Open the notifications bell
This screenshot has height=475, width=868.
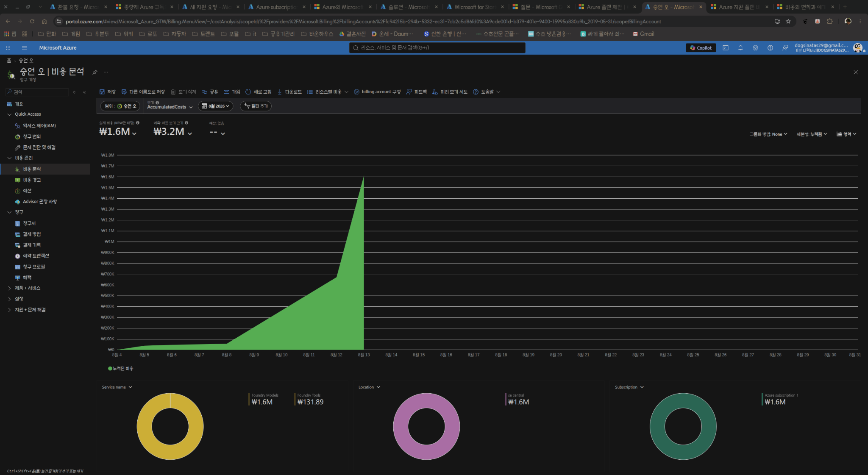click(x=740, y=48)
